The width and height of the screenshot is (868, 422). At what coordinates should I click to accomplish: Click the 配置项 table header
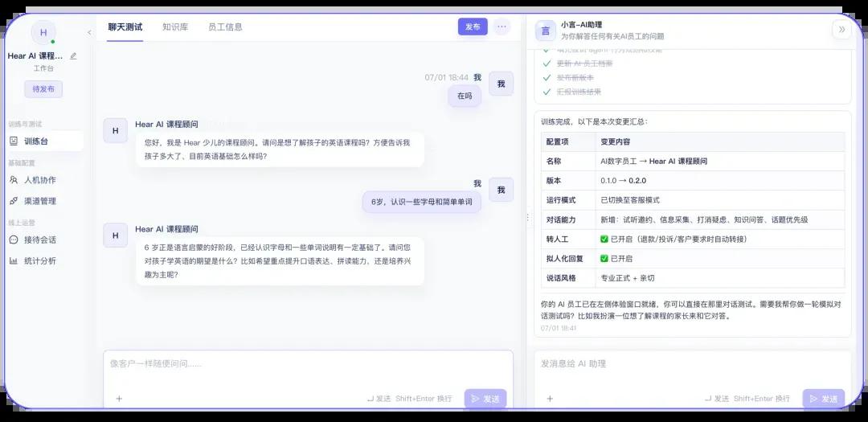pos(568,141)
